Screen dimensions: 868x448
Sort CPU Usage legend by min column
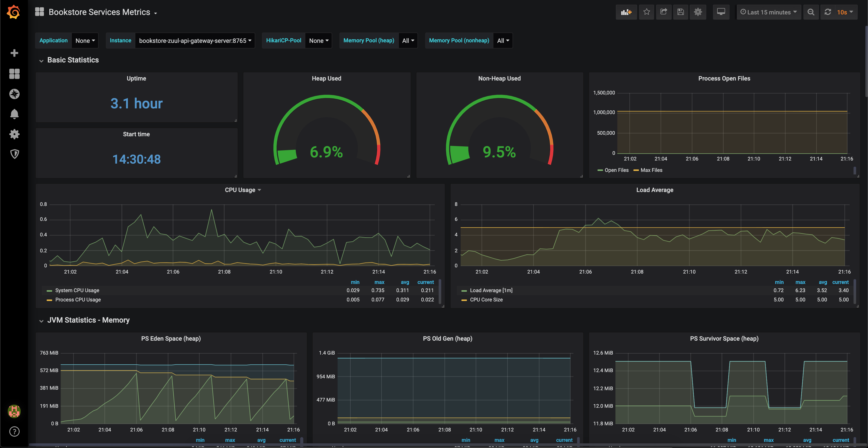pyautogui.click(x=355, y=282)
